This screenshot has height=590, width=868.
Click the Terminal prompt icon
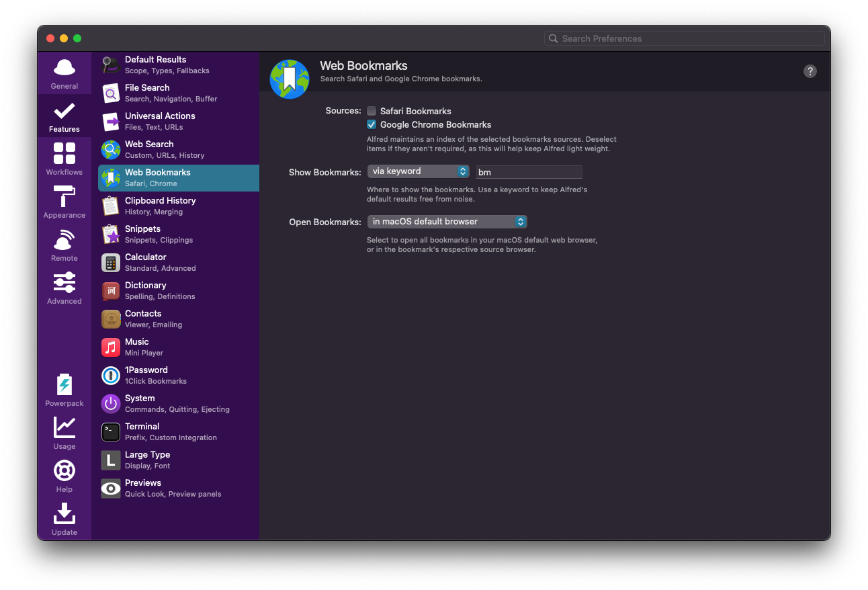[x=111, y=432]
